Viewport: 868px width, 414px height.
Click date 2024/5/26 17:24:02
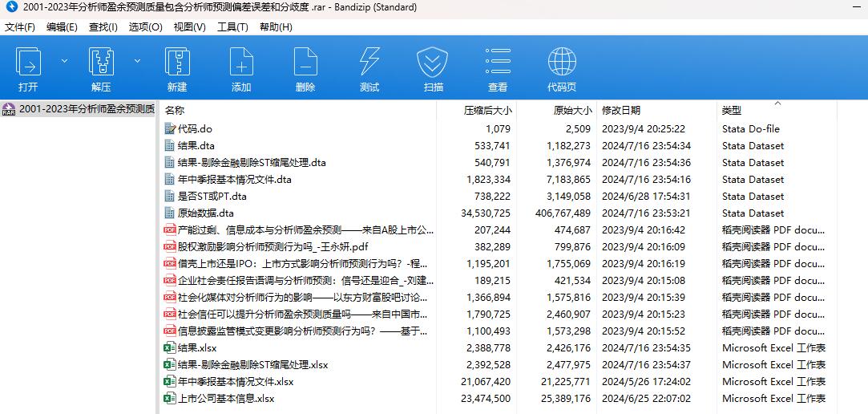646,382
